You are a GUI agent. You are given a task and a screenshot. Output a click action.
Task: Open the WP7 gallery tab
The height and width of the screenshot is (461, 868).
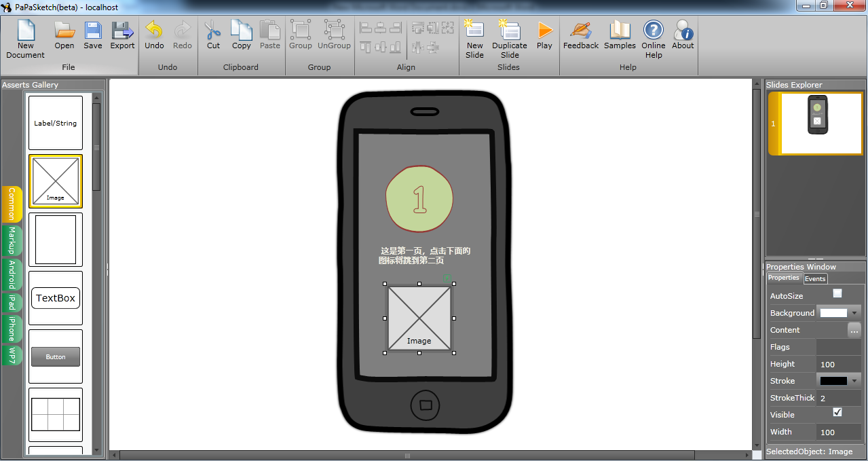click(12, 355)
